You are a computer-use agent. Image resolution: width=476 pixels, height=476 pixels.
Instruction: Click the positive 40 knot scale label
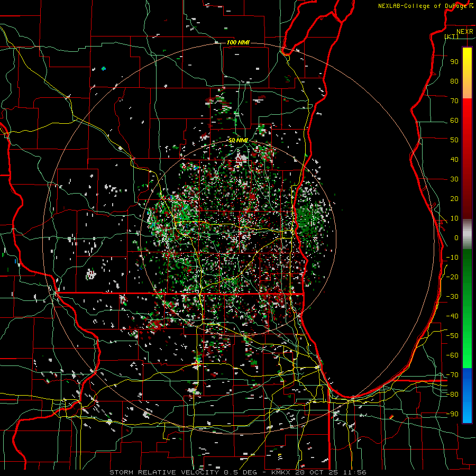coord(454,159)
